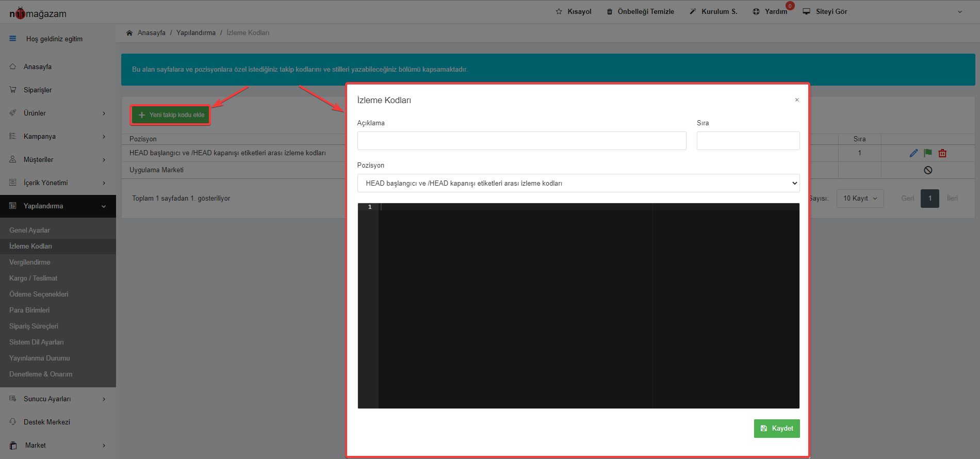Click the Market bag icon
The width and height of the screenshot is (980, 459).
point(13,446)
